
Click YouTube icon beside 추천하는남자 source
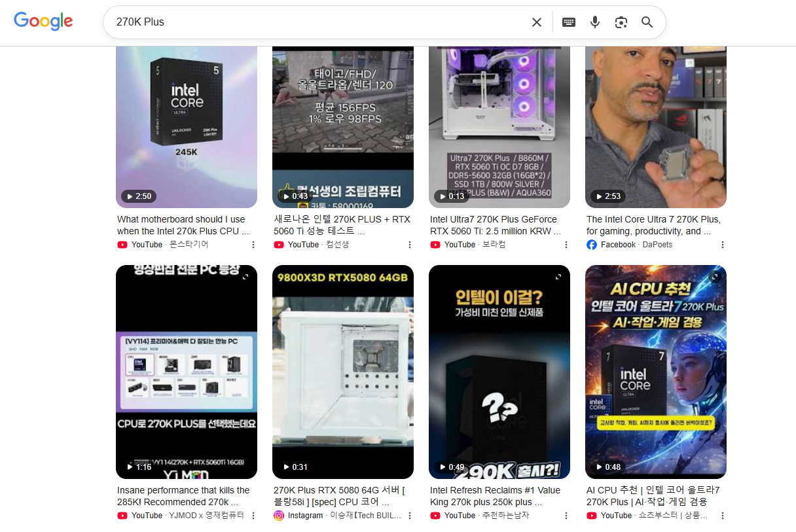pos(435,516)
